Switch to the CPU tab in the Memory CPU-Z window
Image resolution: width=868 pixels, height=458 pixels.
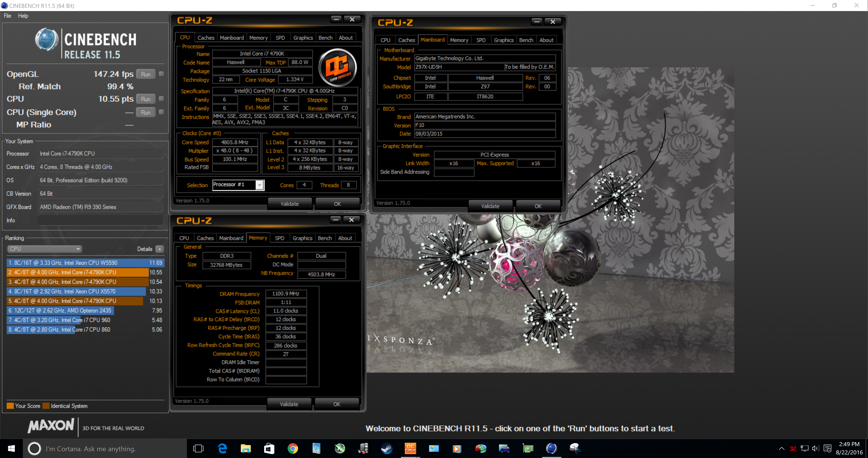tap(184, 238)
